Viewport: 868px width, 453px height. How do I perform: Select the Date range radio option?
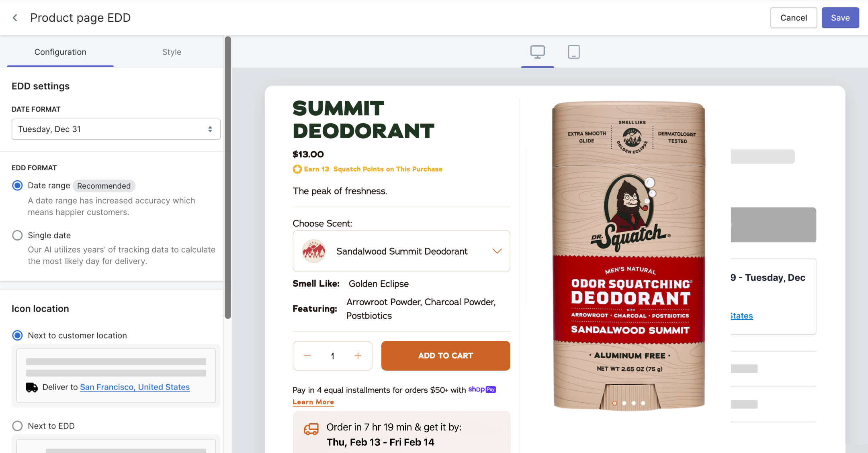coord(17,186)
